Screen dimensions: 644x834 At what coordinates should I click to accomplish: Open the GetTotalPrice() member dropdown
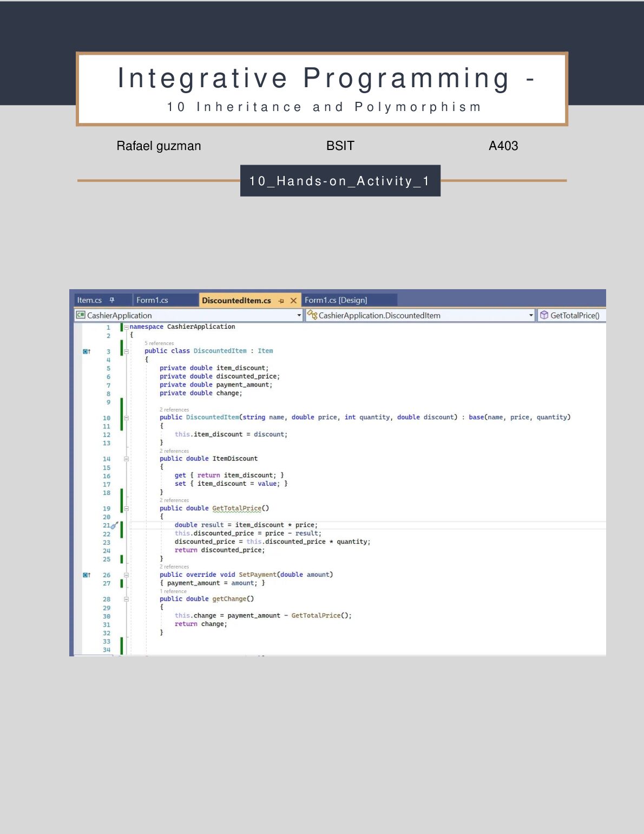click(x=571, y=315)
